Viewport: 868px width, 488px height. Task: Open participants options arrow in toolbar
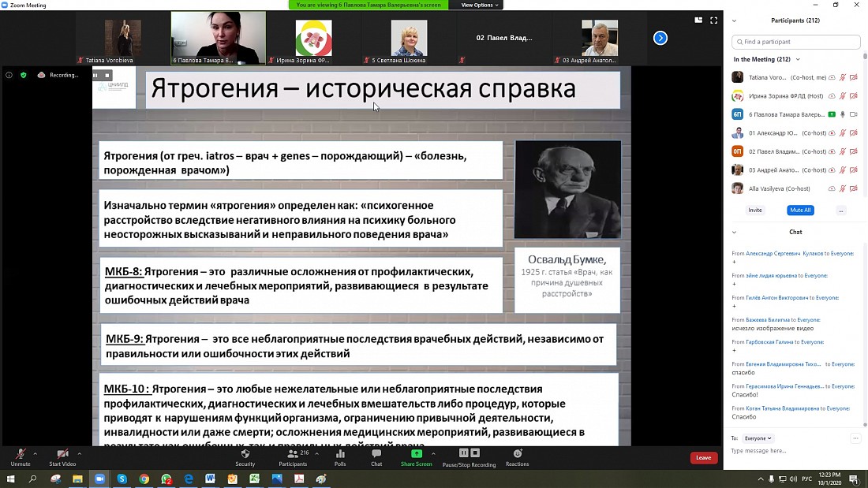pyautogui.click(x=316, y=453)
